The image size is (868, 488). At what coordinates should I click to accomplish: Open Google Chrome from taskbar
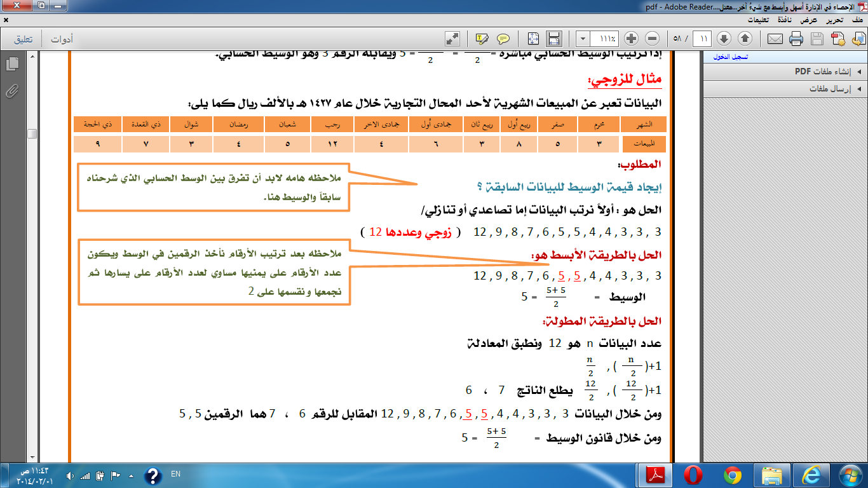[732, 475]
